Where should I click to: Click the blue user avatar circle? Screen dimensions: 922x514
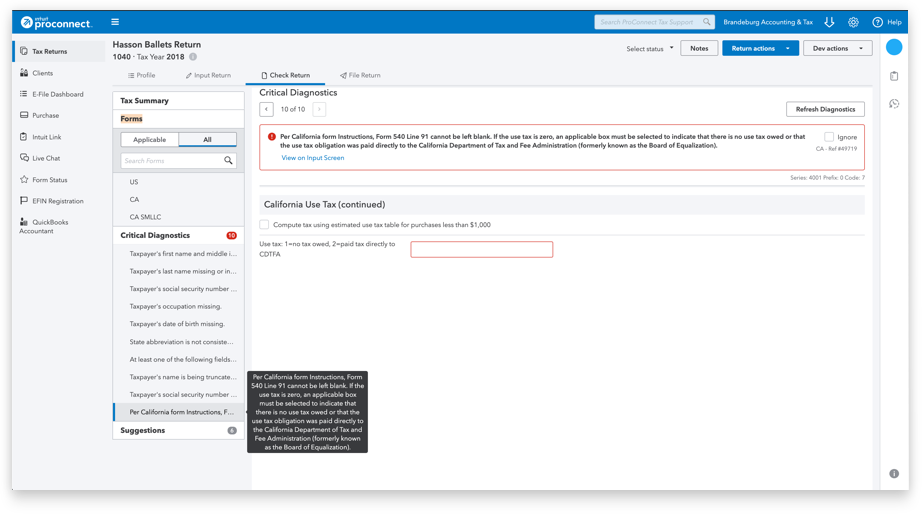click(x=894, y=47)
